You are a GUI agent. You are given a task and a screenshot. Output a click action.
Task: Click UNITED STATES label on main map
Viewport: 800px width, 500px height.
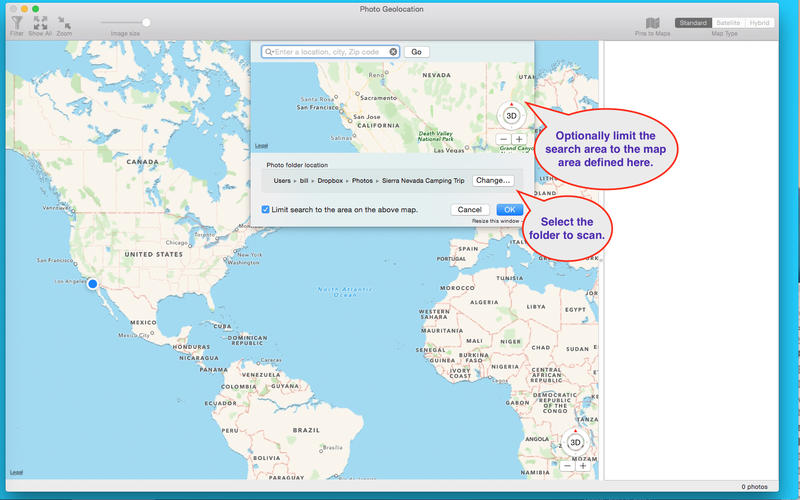point(154,254)
